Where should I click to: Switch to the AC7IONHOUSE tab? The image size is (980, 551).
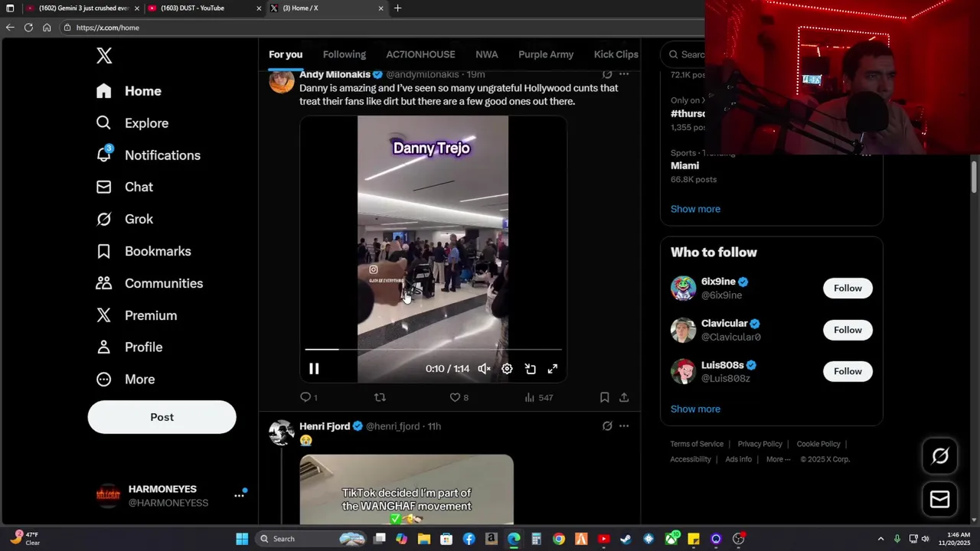click(x=420, y=54)
